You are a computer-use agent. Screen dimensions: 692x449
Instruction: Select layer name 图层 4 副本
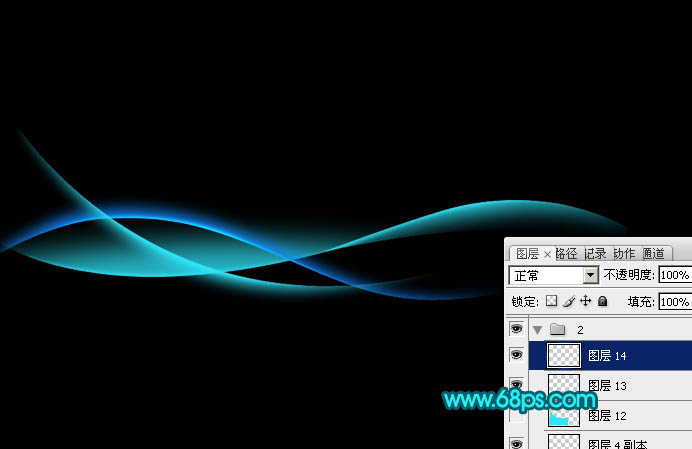point(617,443)
